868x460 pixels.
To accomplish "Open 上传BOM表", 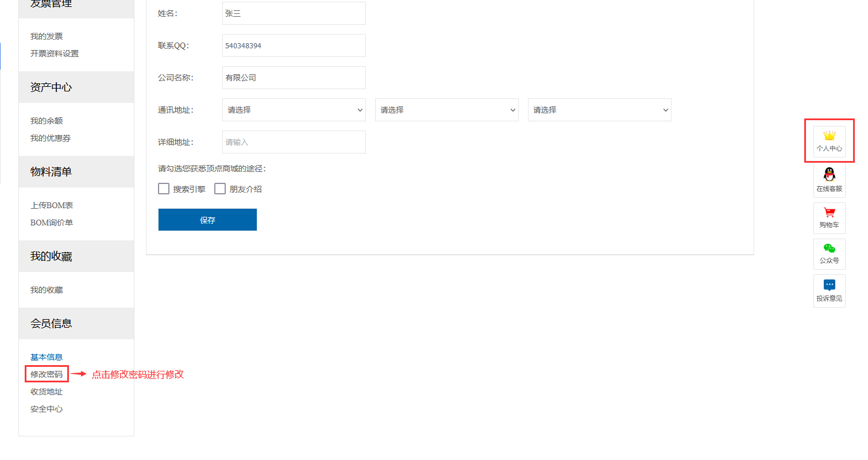I will (x=51, y=205).
